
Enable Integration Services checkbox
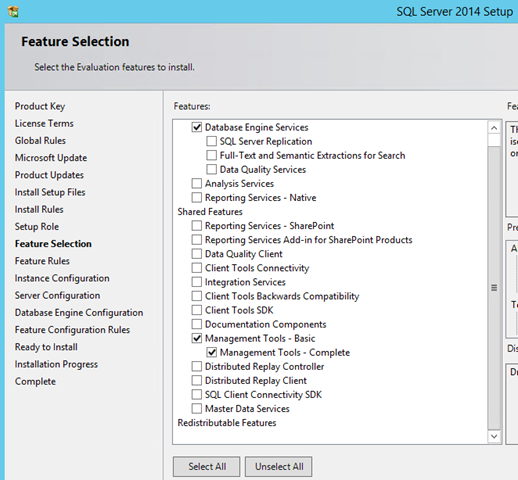coord(197,282)
